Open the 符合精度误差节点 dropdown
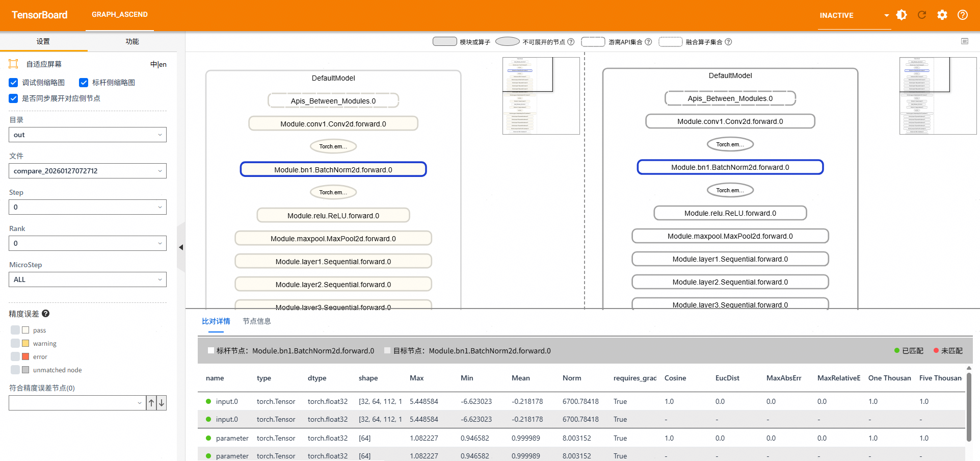 (x=77, y=403)
